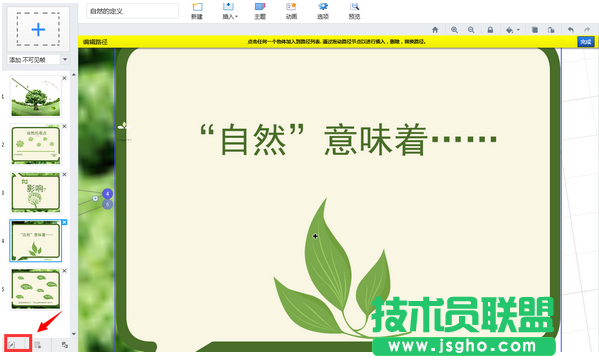This screenshot has height=362, width=599.
Task: Delete slide 2 with its X button
Action: (65, 126)
